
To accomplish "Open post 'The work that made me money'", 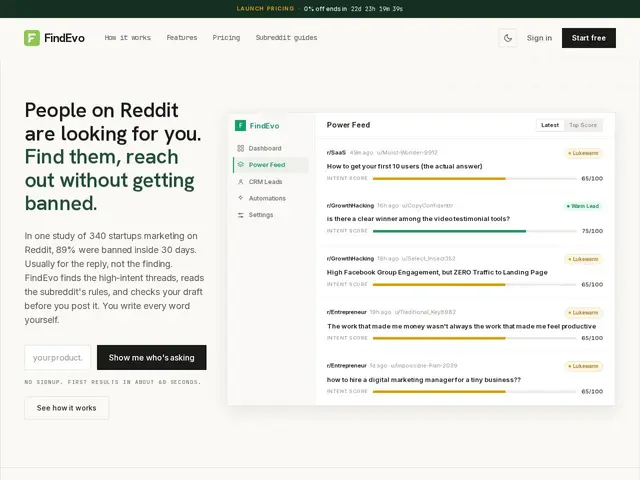I will click(461, 326).
